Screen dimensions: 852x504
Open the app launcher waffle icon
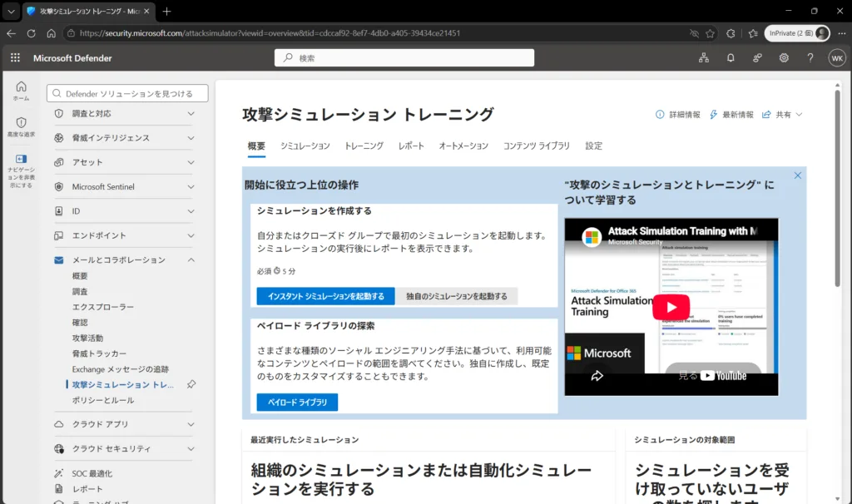pos(15,57)
